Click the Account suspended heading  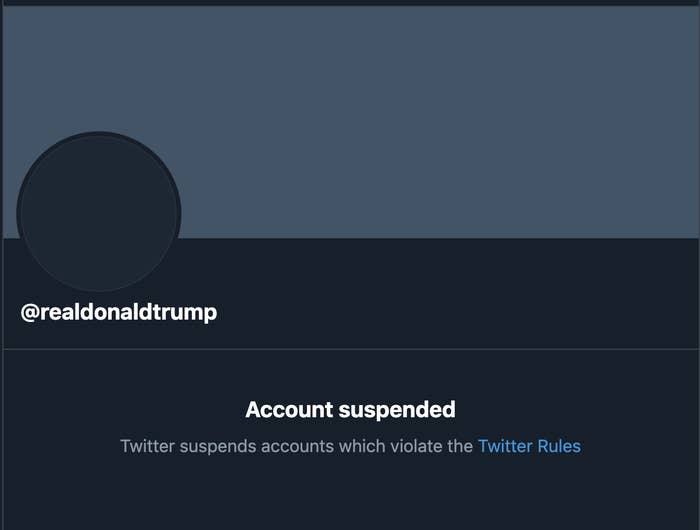[350, 409]
